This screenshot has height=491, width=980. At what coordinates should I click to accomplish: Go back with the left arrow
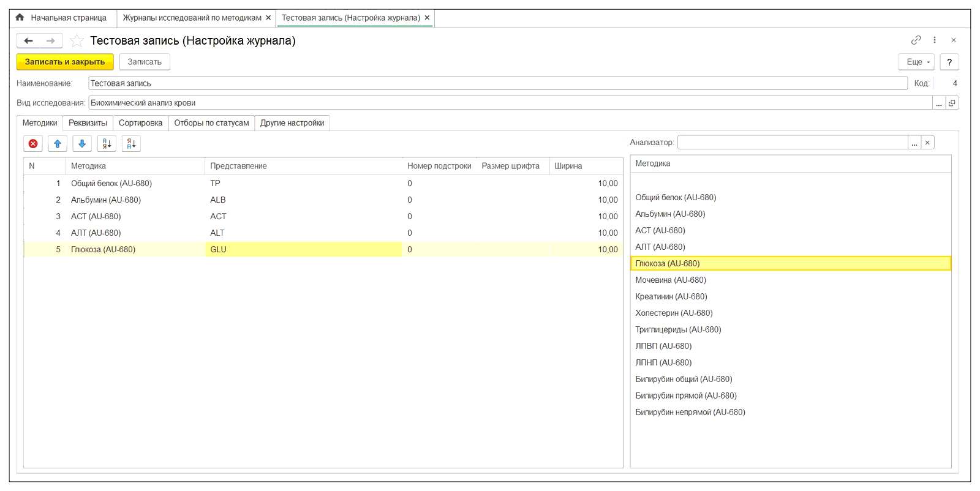click(x=28, y=41)
